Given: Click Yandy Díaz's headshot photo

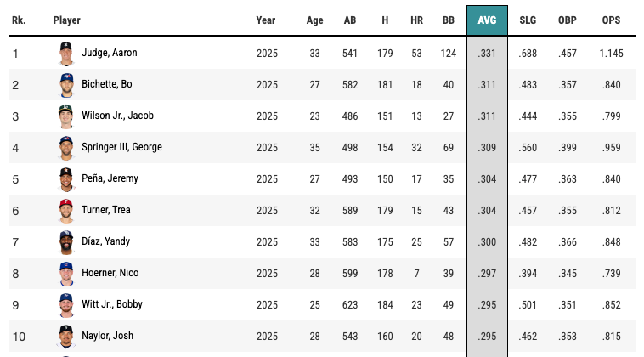Looking at the screenshot, I should point(65,241).
